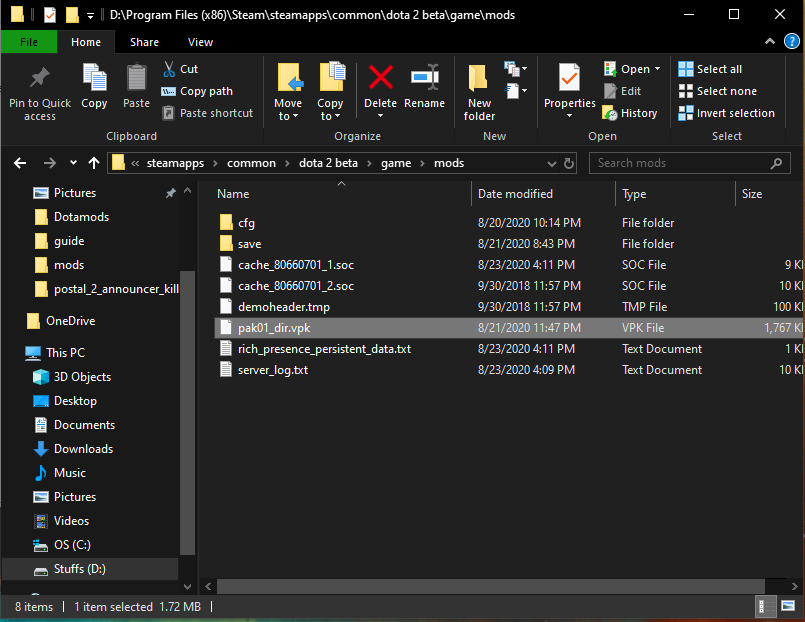This screenshot has height=622, width=805.
Task: Refresh the mods folder
Action: pyautogui.click(x=569, y=163)
